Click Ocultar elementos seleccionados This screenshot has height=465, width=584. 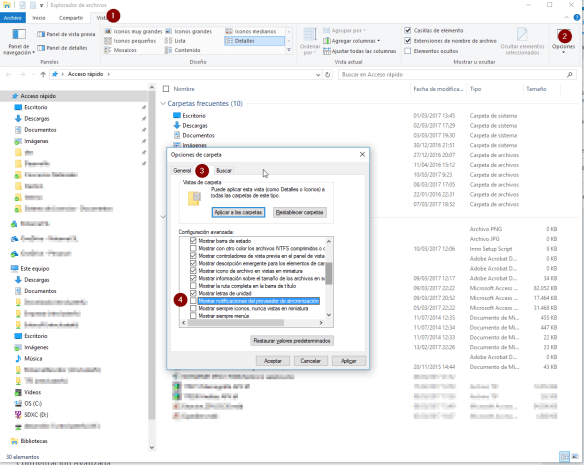click(522, 42)
